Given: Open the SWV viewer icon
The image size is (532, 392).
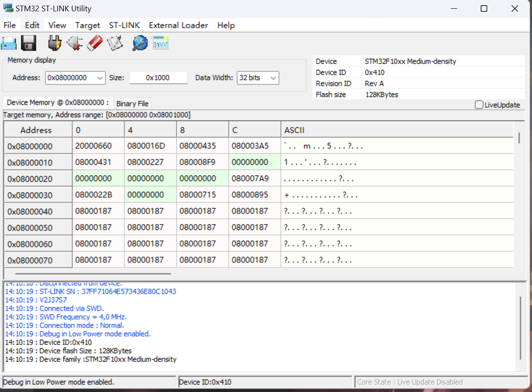Looking at the screenshot, I should click(x=160, y=43).
